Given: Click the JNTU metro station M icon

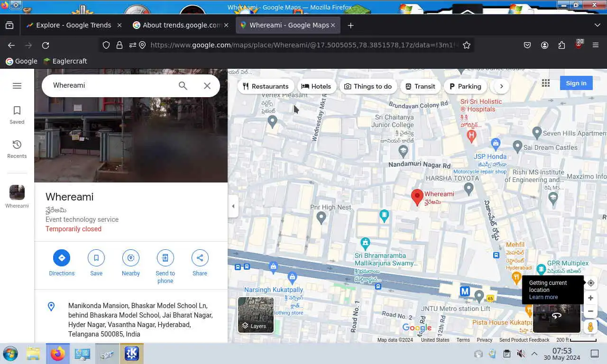Looking at the screenshot, I should [465, 291].
